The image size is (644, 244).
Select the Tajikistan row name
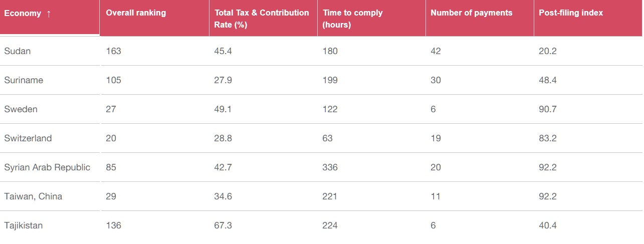pyautogui.click(x=24, y=225)
